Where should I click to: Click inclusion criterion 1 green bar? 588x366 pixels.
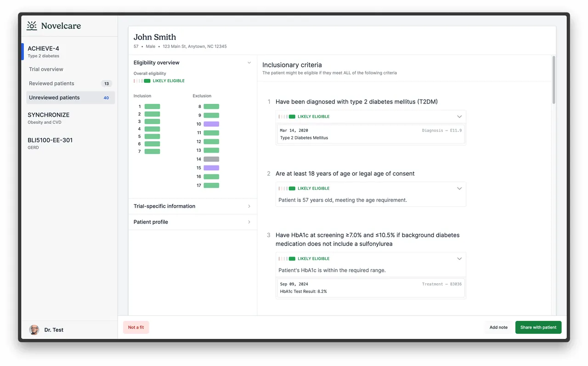(152, 106)
